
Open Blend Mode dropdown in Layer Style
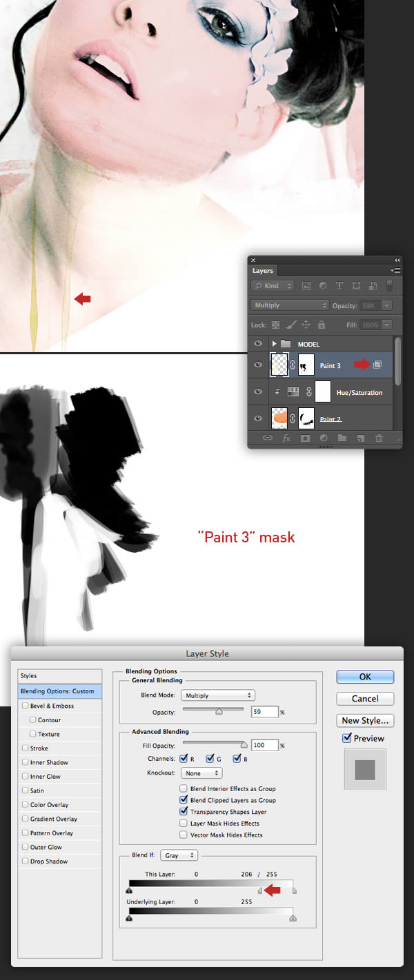219,695
